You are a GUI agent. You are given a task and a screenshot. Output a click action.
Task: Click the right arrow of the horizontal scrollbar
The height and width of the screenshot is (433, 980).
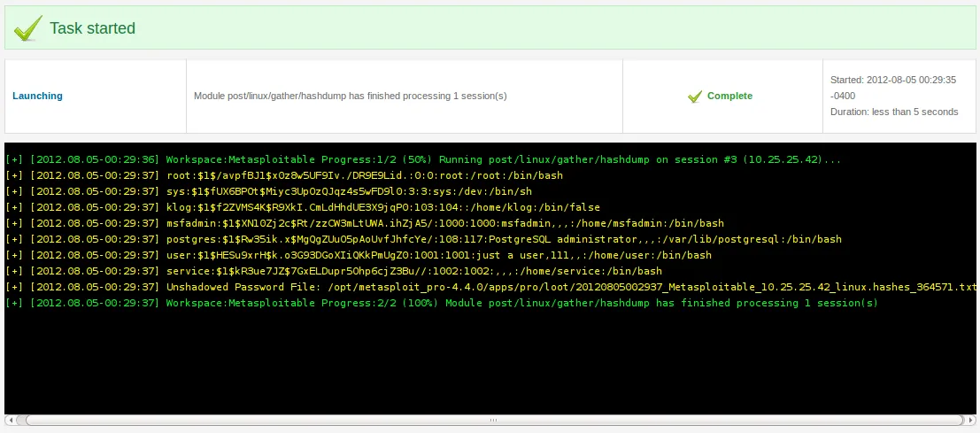[x=970, y=420]
